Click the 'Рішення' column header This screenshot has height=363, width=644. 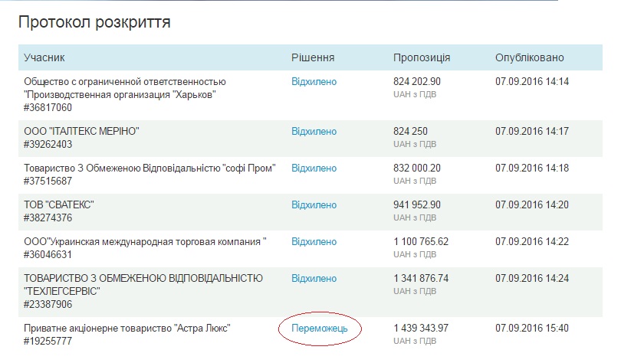pos(313,57)
